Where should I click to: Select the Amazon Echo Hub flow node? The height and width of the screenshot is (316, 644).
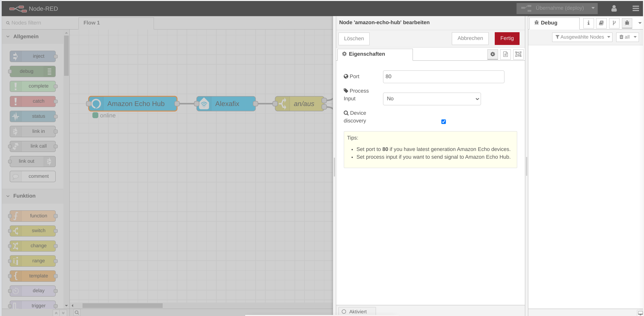click(133, 104)
